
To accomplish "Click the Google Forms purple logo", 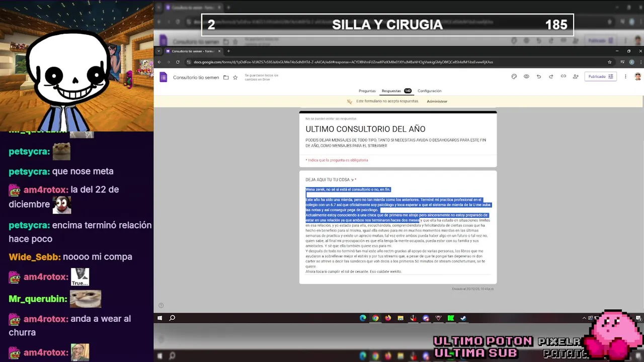I will 163,77.
